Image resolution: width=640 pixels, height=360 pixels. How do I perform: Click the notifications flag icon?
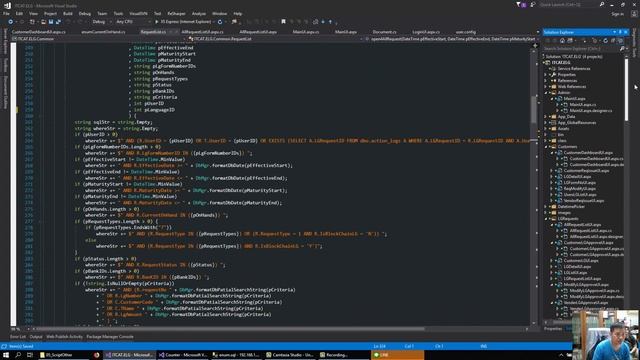[x=519, y=4]
